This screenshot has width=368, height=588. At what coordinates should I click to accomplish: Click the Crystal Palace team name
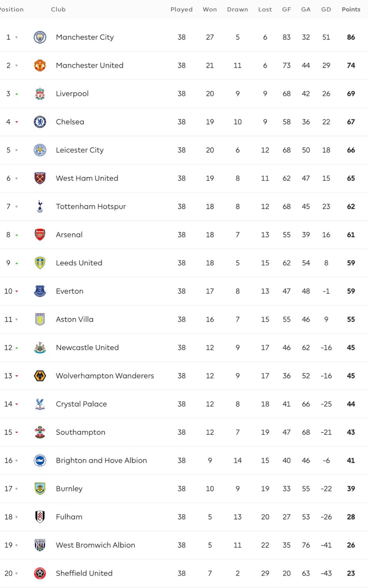(x=82, y=404)
